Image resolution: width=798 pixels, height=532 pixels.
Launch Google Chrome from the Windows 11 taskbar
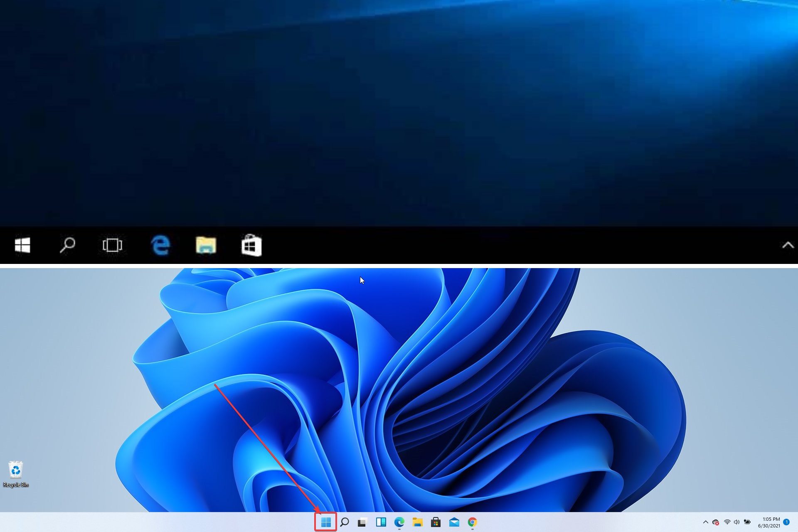click(473, 522)
